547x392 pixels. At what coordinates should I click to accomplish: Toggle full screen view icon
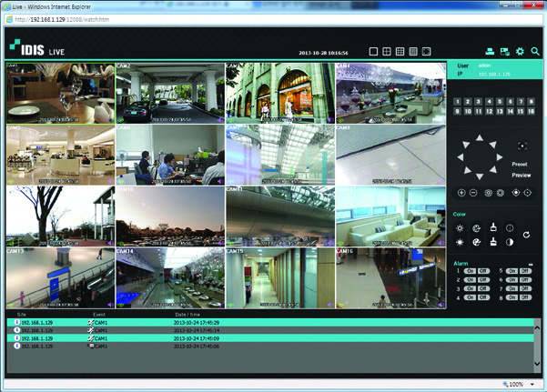click(x=427, y=52)
